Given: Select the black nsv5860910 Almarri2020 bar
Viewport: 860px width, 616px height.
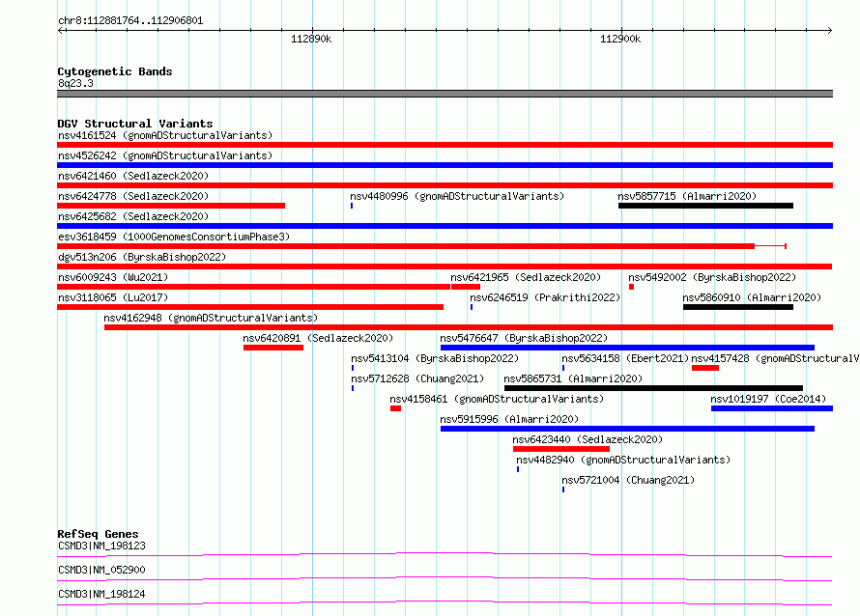Looking at the screenshot, I should pos(738,307).
